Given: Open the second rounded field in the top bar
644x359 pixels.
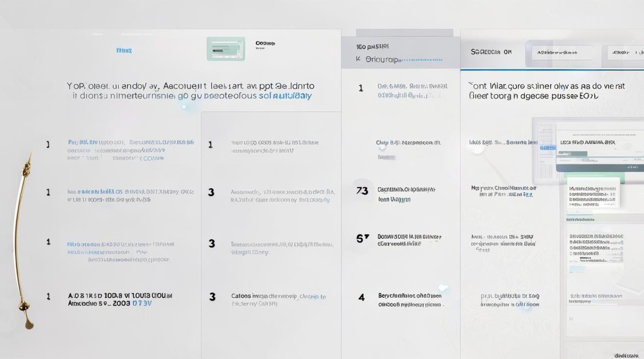Looking at the screenshot, I should point(625,53).
